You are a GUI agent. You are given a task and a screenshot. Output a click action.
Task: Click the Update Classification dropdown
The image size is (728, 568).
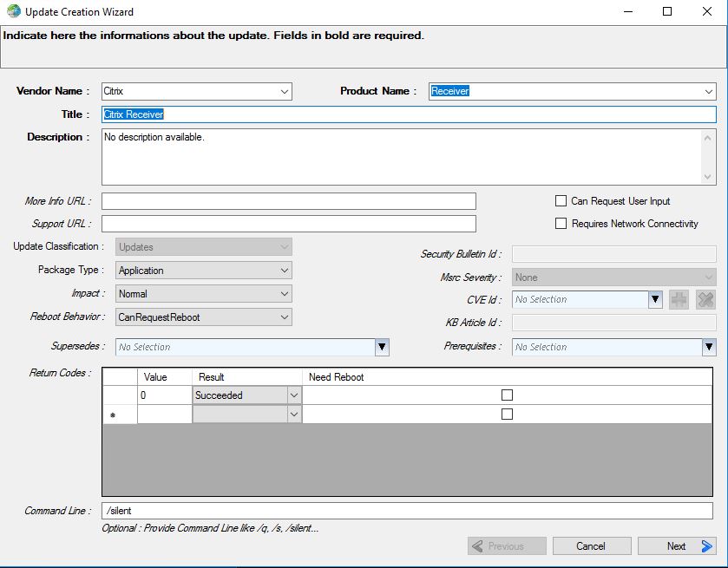203,247
